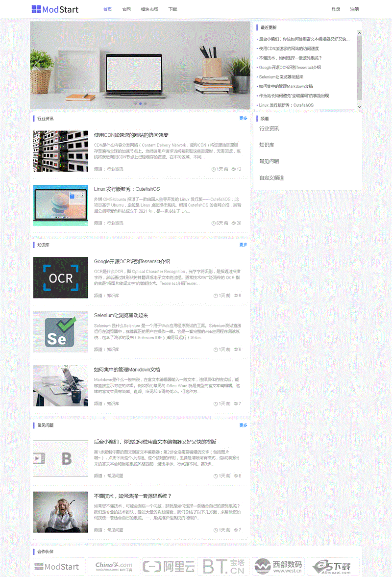Open the Alibaba Cloud partner logo

pyautogui.click(x=169, y=567)
